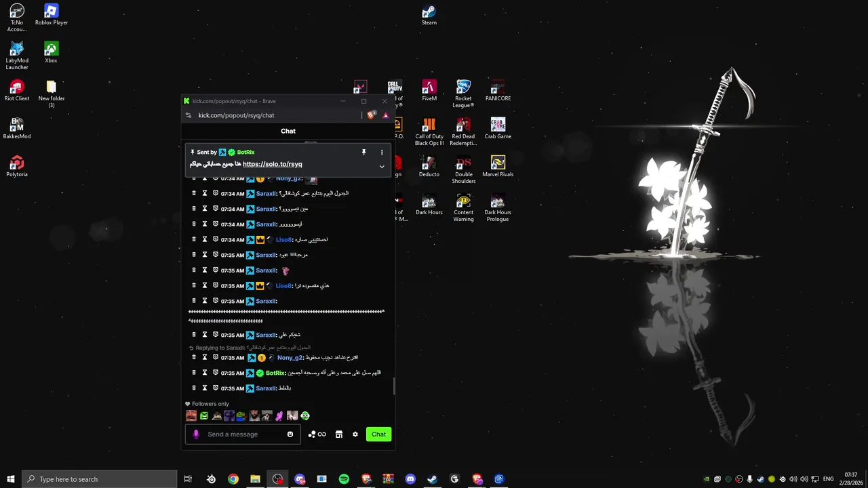Open site settings icon left of URL

coord(189,115)
